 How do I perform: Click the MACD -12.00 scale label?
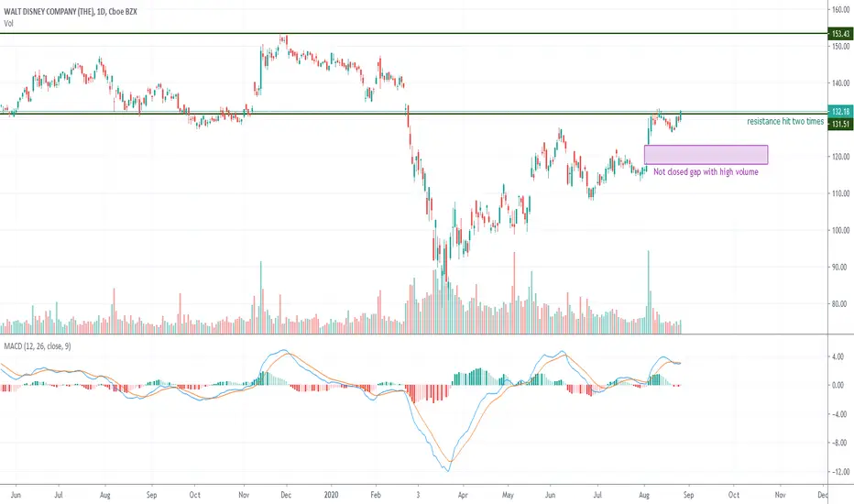pyautogui.click(x=838, y=472)
